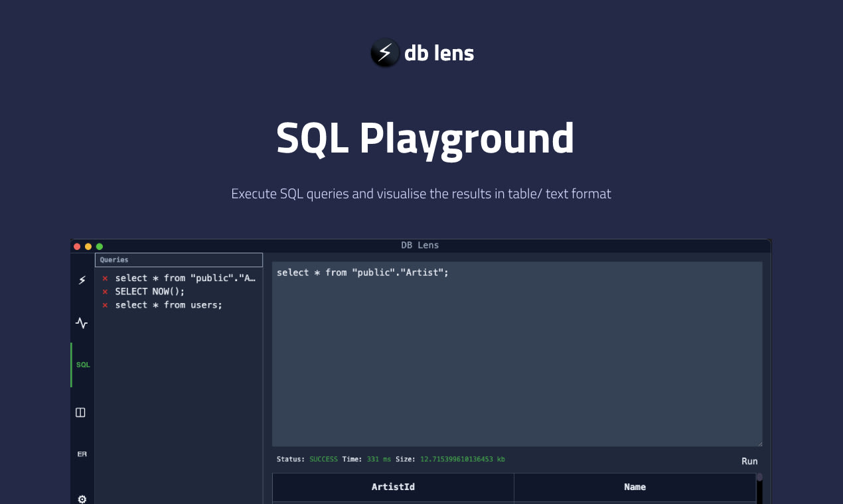Open the settings gear icon
This screenshot has height=504, width=843.
coord(82,499)
